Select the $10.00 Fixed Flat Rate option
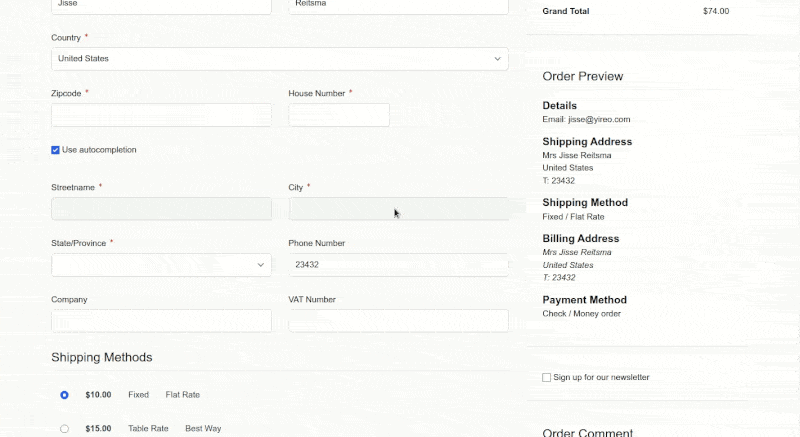This screenshot has width=800, height=437. pos(64,395)
